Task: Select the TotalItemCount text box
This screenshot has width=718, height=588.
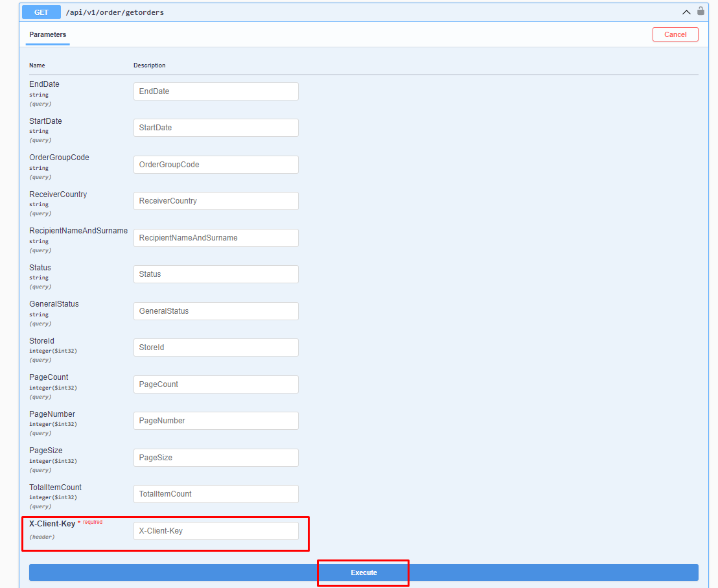Action: [216, 494]
